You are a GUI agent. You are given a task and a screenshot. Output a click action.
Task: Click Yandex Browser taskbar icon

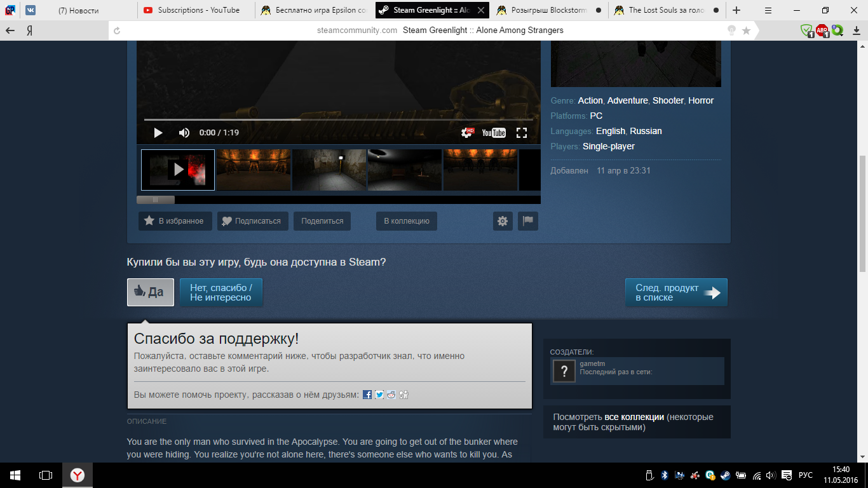pyautogui.click(x=77, y=475)
